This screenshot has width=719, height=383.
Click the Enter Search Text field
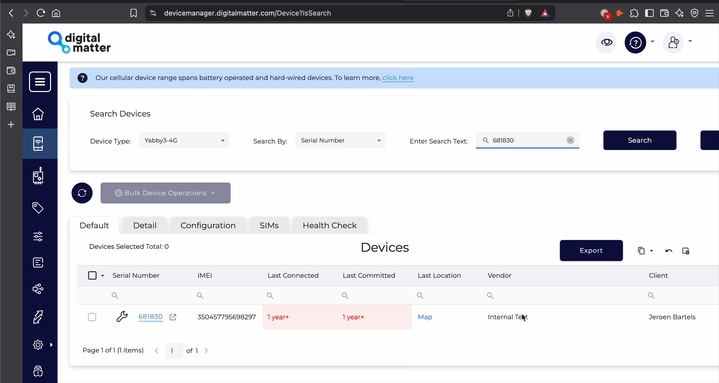[x=527, y=140]
